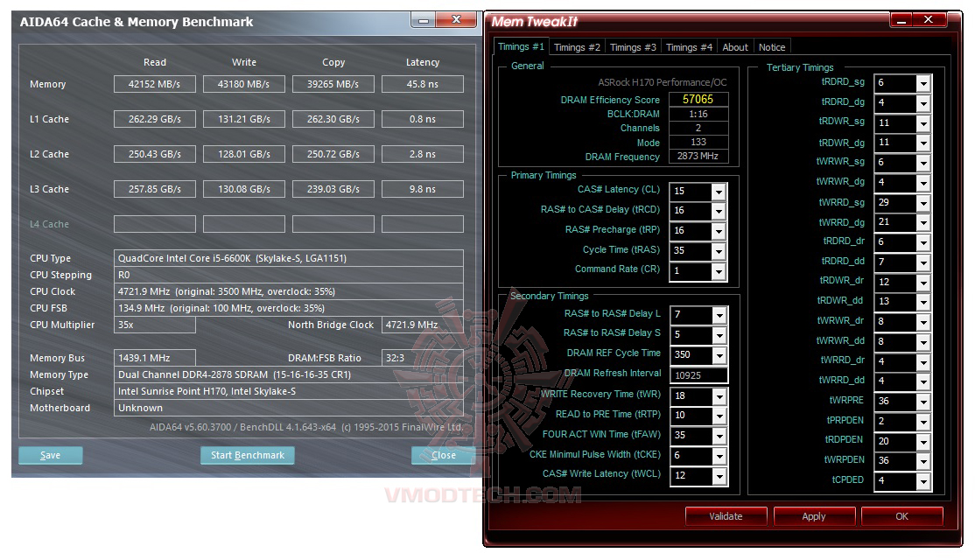Expand RAS# to RAS# Delay L dropdown
The image size is (975, 560).
tap(719, 315)
